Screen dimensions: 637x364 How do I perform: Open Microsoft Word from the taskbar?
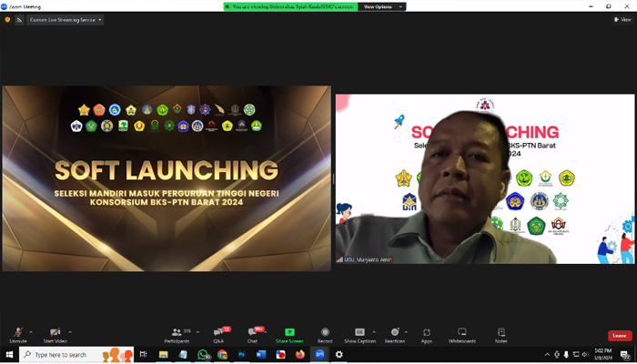261,355
